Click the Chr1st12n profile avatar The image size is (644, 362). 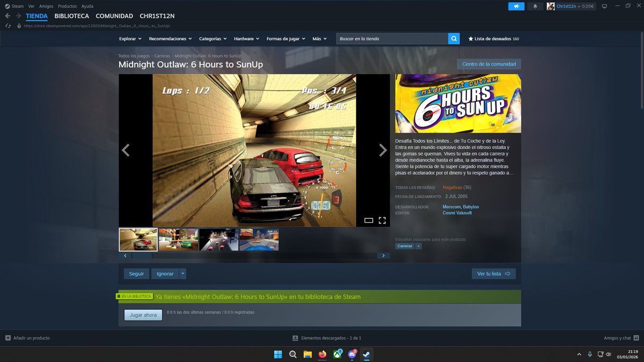(551, 6)
